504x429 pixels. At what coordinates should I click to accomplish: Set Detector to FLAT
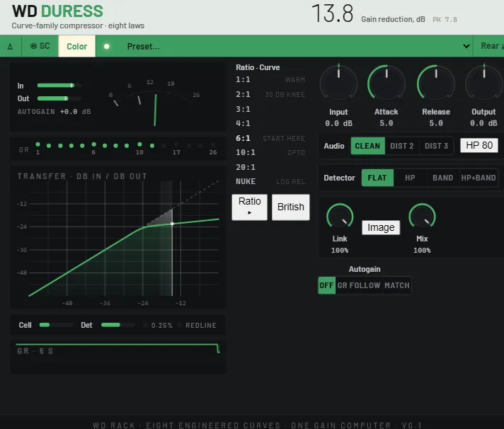click(x=377, y=178)
